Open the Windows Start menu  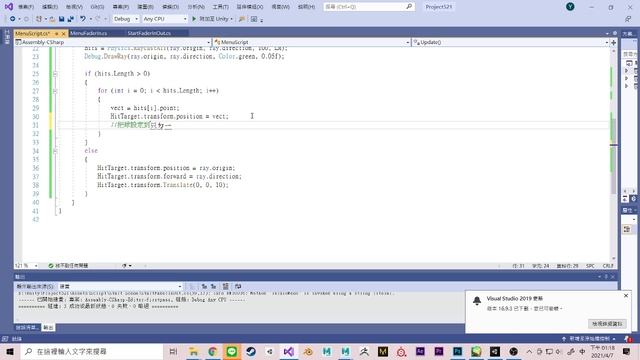coord(9,351)
